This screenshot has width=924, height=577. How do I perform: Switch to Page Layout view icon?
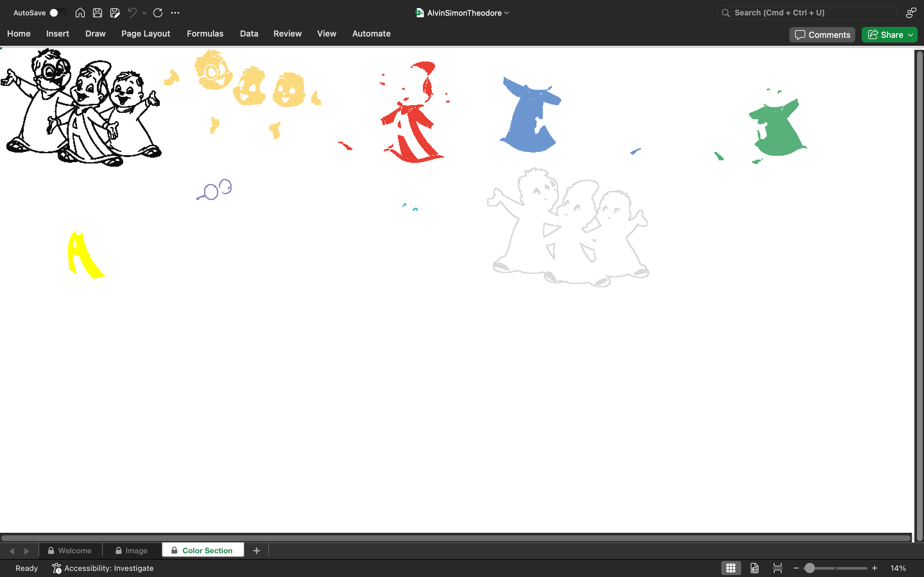(755, 568)
